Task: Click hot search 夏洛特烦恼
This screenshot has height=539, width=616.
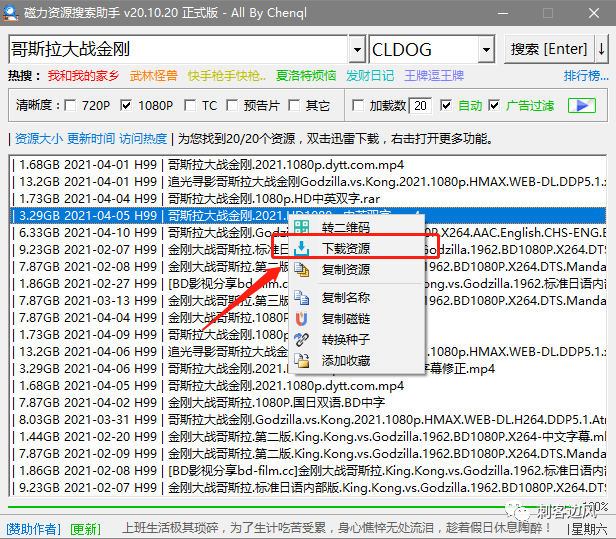Action: (x=306, y=75)
